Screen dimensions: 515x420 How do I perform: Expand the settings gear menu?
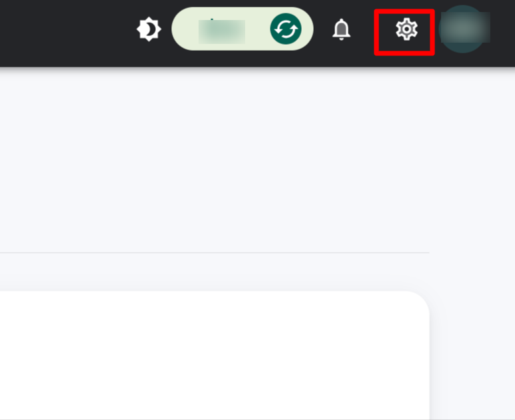tap(406, 29)
